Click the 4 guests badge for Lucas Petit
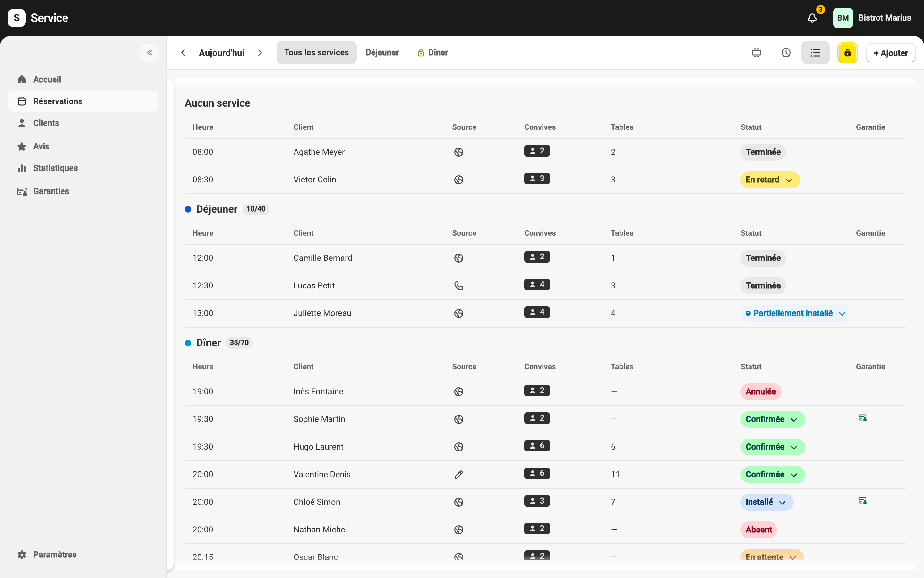 (x=537, y=285)
